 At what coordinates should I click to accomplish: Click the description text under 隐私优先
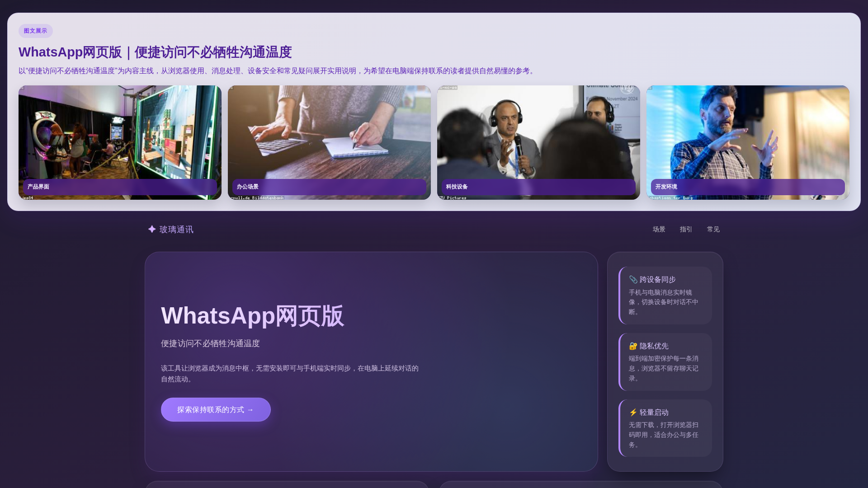(664, 369)
